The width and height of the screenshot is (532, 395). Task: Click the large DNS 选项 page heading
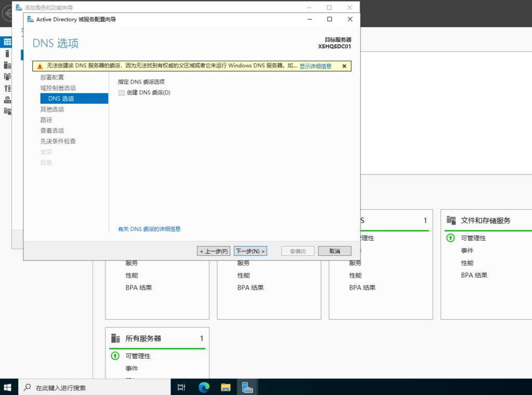pyautogui.click(x=56, y=44)
